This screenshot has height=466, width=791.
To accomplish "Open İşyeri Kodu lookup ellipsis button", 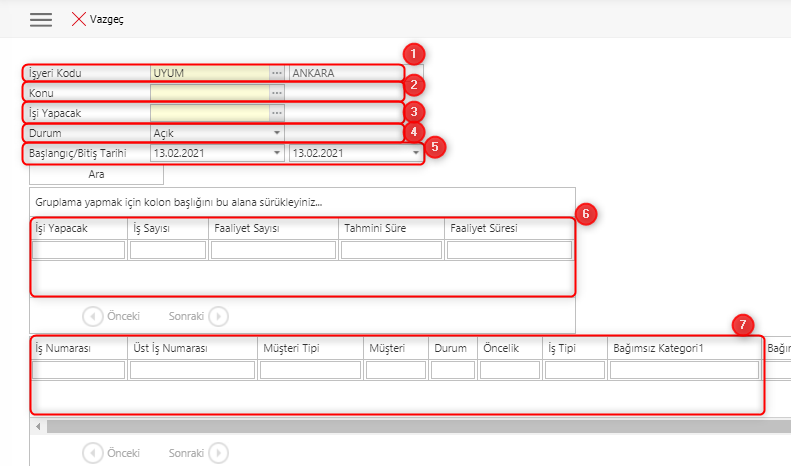I will pos(277,73).
